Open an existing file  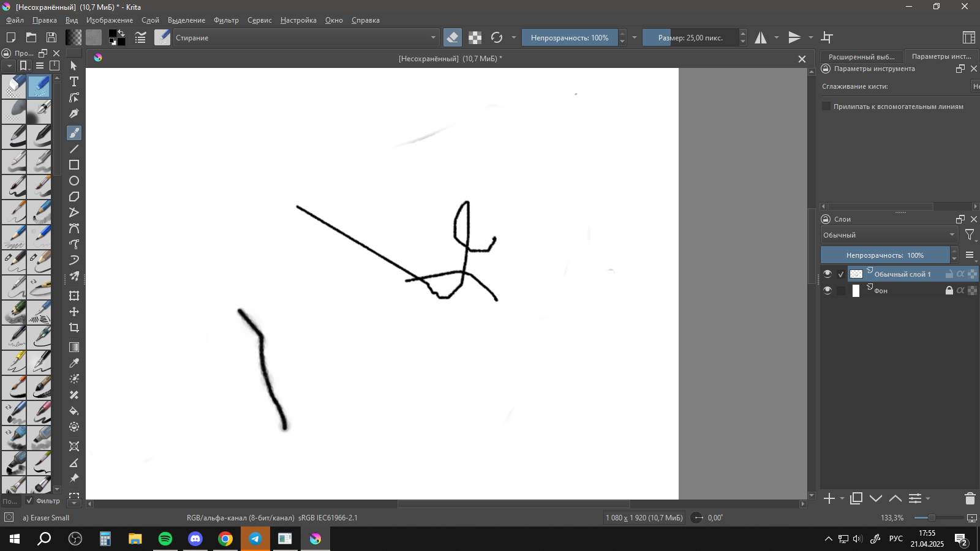tap(31, 37)
